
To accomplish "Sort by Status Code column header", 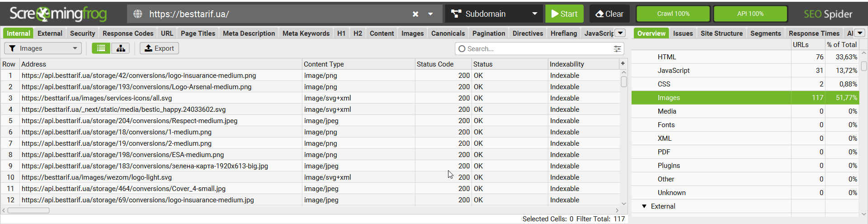I will click(x=443, y=64).
